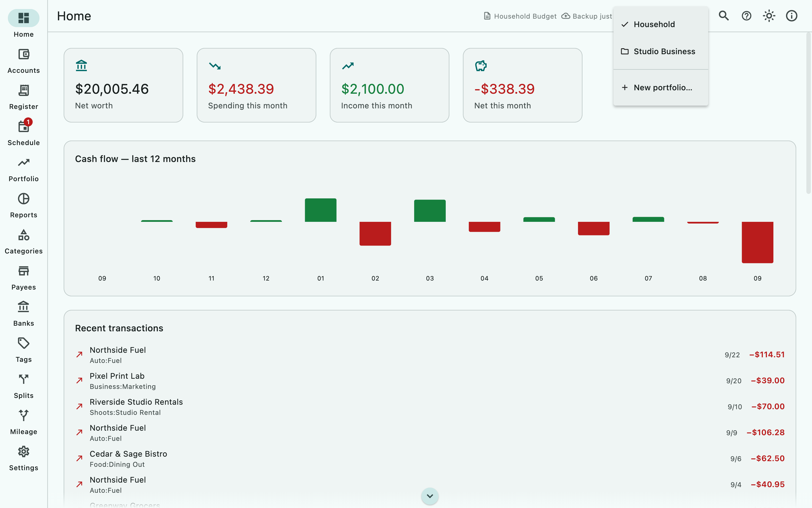Click the -$62.50 amount
The image size is (812, 508).
click(768, 459)
